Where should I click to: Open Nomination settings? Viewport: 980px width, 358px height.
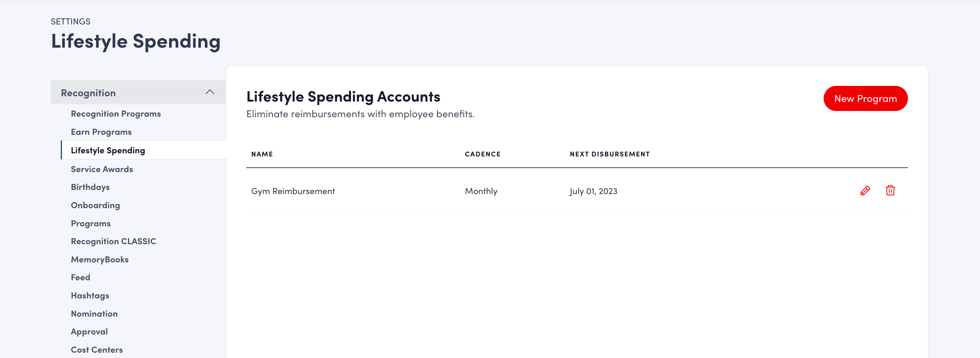[94, 314]
